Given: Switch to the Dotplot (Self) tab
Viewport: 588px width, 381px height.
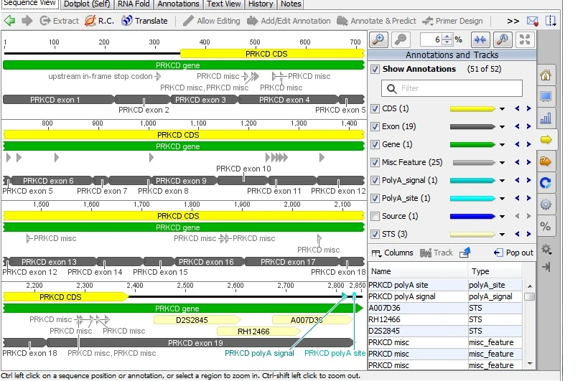Looking at the screenshot, I should point(88,4).
